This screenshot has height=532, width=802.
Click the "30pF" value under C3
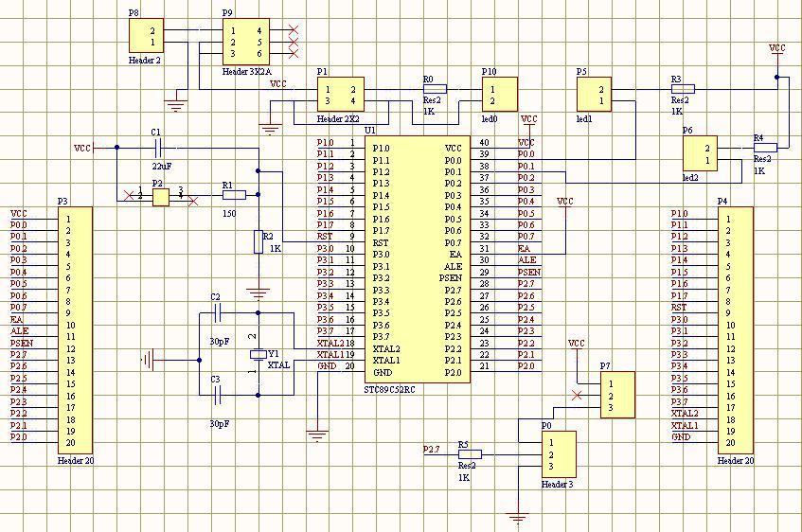[220, 424]
